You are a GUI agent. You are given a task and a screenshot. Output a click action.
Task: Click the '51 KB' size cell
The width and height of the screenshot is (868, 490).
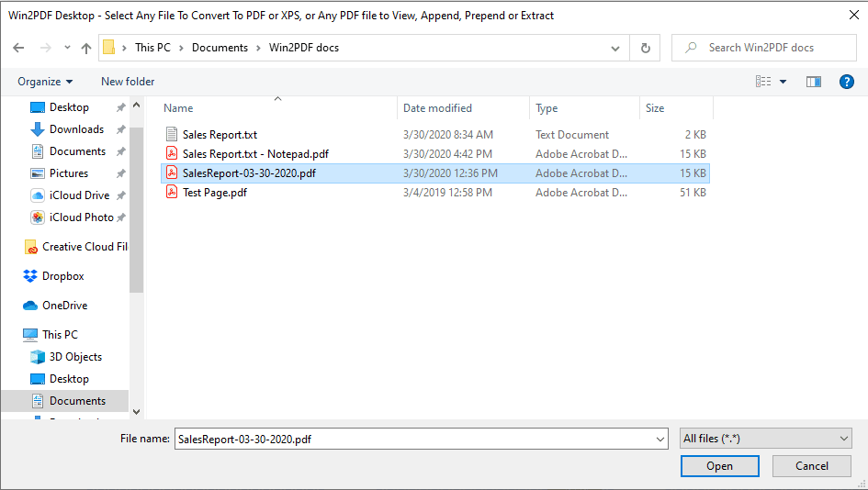pos(693,193)
